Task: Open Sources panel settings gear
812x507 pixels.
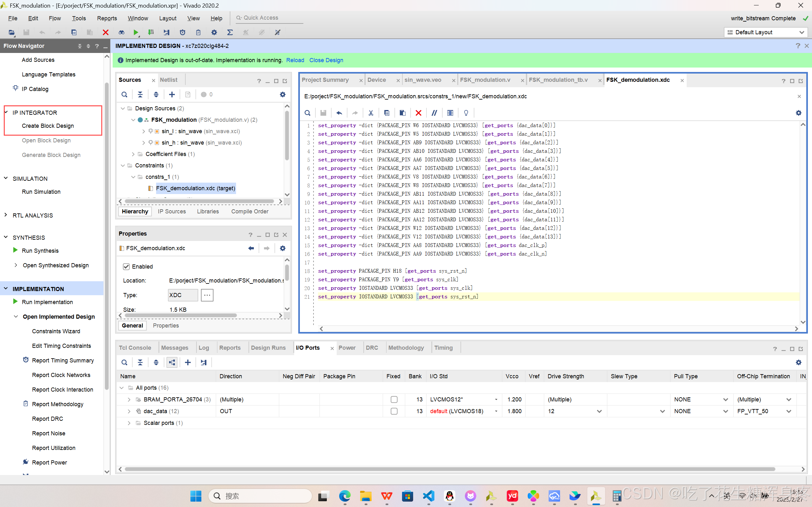Action: coord(282,94)
